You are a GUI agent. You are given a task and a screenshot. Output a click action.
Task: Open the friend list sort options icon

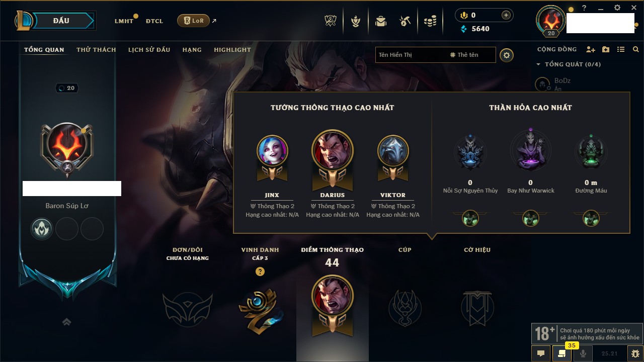click(x=621, y=49)
